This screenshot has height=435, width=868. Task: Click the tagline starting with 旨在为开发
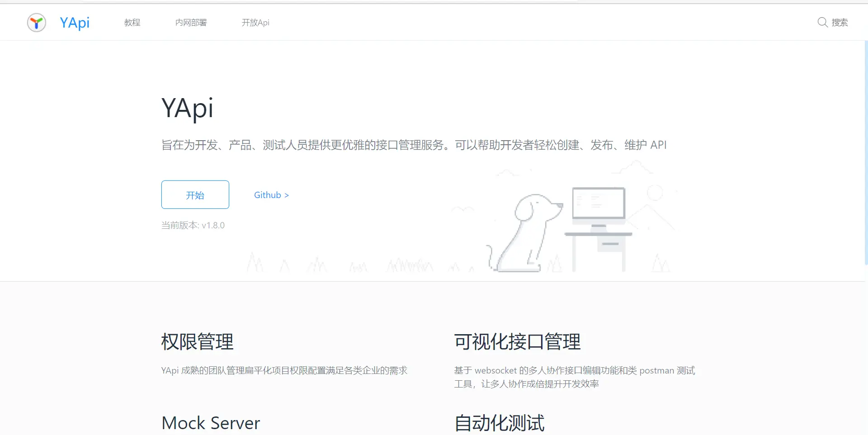tap(414, 145)
